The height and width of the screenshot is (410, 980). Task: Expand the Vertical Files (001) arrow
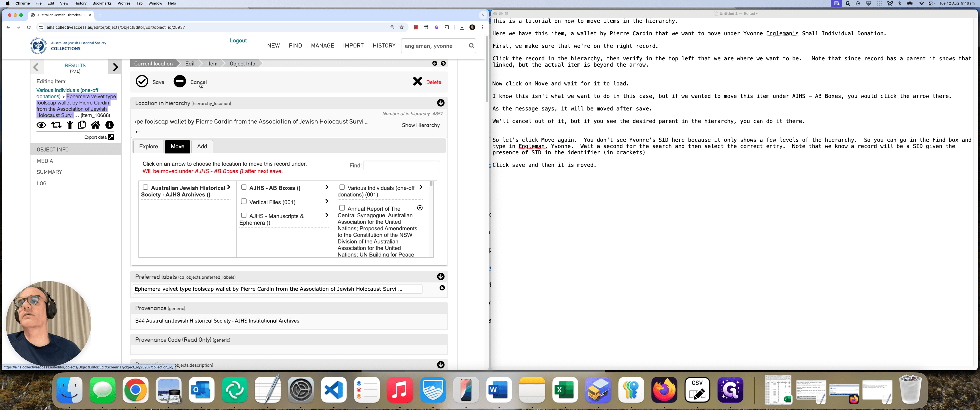pos(327,201)
